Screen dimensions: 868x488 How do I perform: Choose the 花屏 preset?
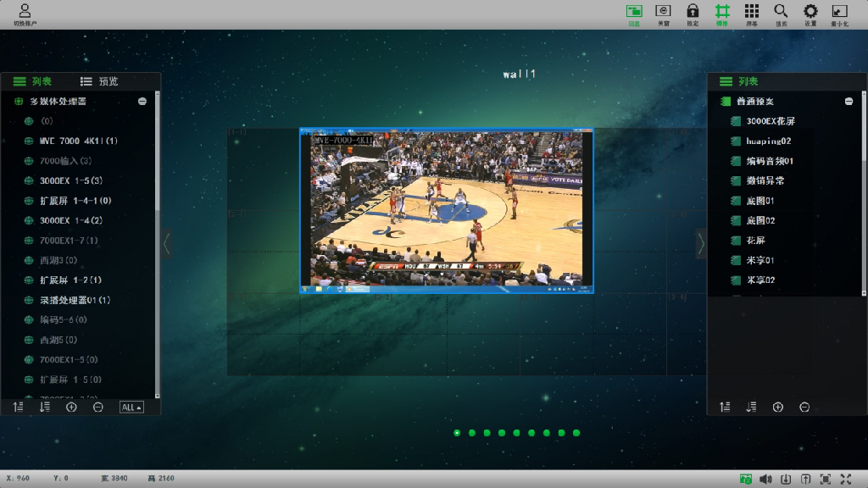[755, 241]
